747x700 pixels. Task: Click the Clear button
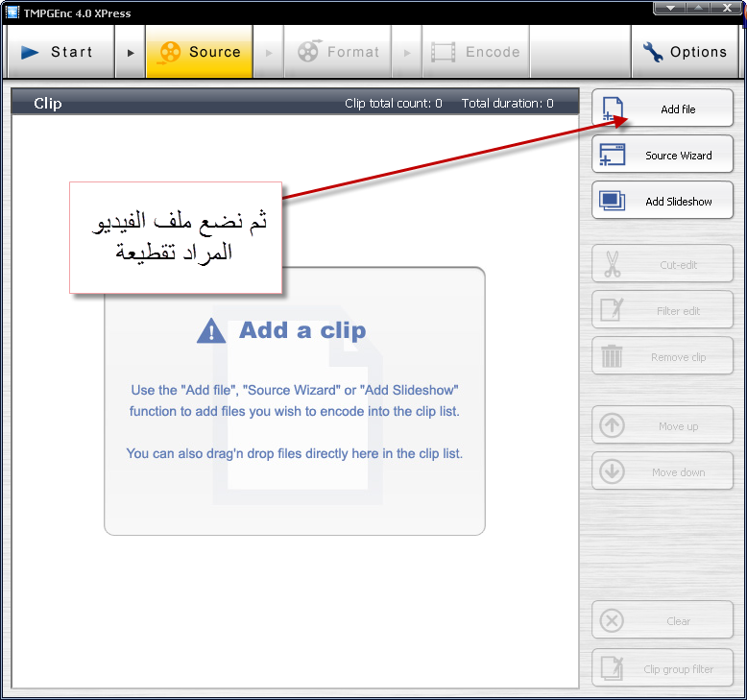(663, 620)
